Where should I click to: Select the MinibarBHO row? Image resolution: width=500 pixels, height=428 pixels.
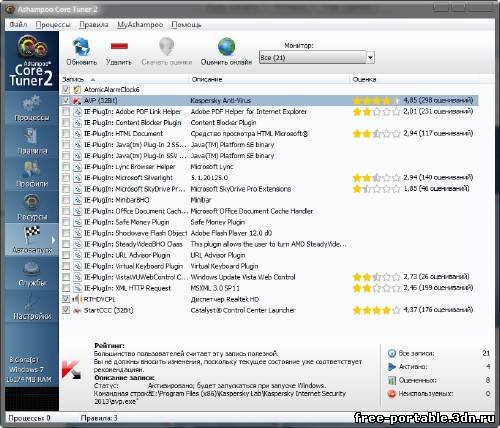coord(269,200)
